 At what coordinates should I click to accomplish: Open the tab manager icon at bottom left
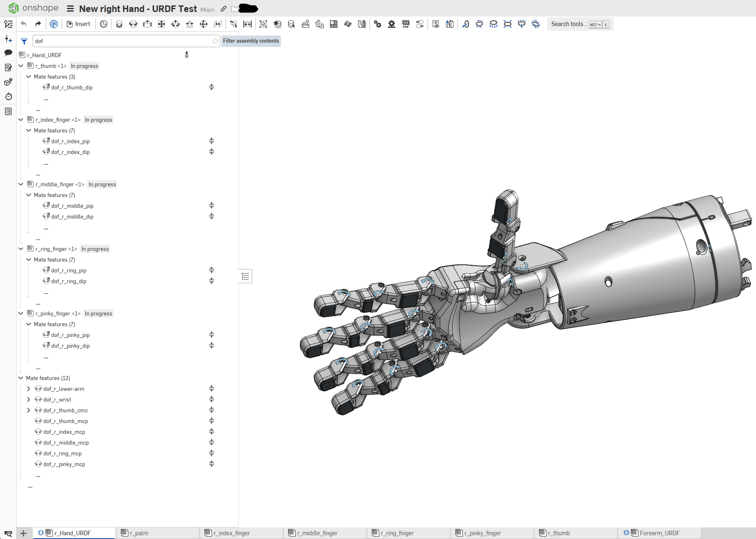point(8,534)
